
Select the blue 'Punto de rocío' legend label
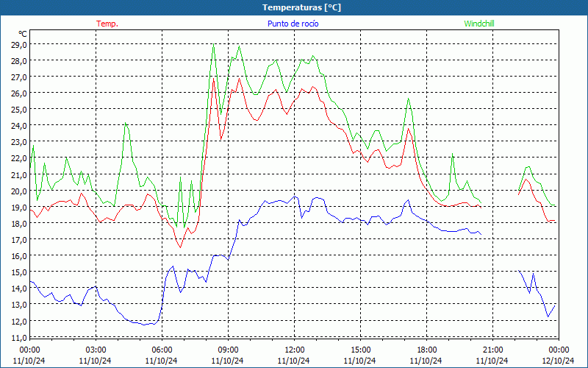(293, 24)
